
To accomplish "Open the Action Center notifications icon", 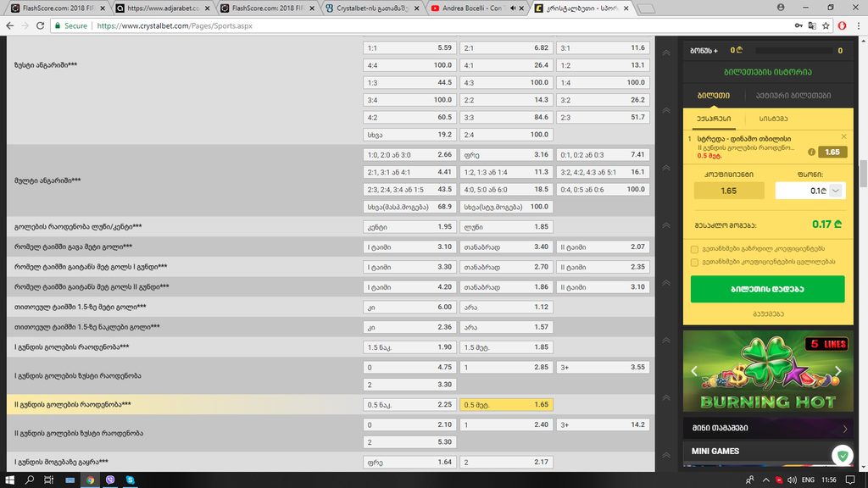I will coord(850,480).
